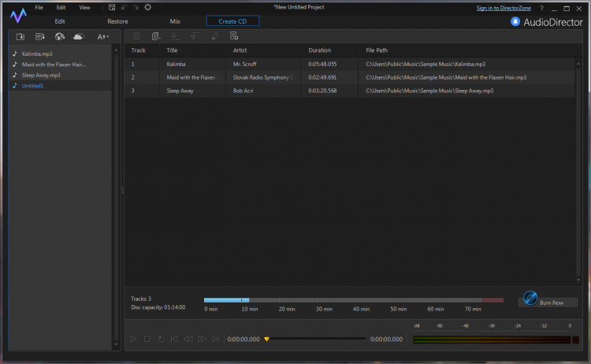Click the CD text settings icon
This screenshot has width=591, height=364.
pyautogui.click(x=234, y=36)
